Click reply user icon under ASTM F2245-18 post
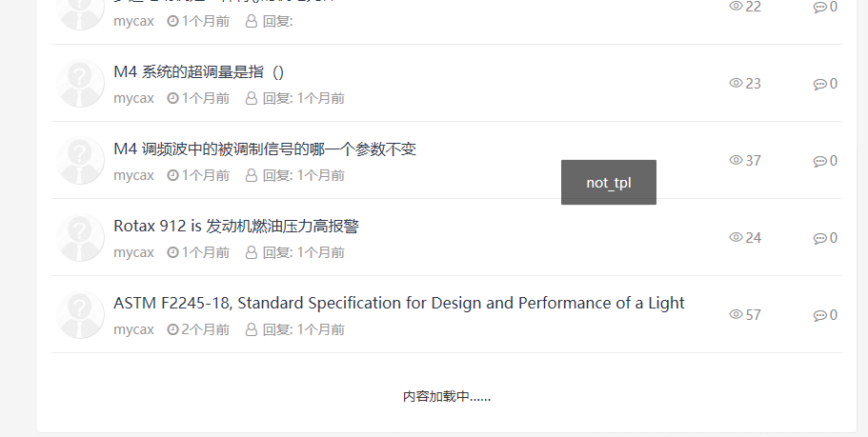The image size is (868, 437). (x=252, y=329)
